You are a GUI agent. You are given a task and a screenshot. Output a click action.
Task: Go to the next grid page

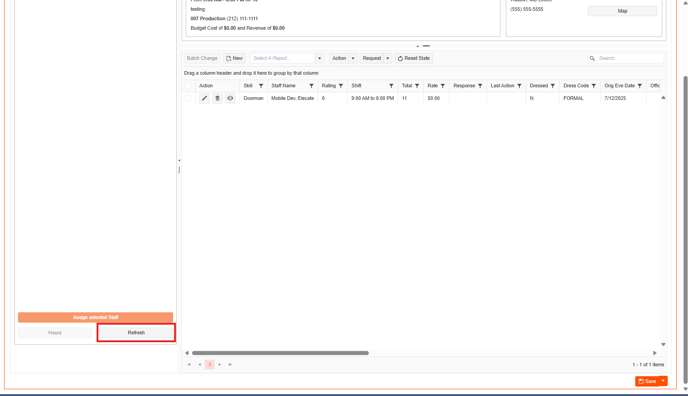click(x=220, y=364)
